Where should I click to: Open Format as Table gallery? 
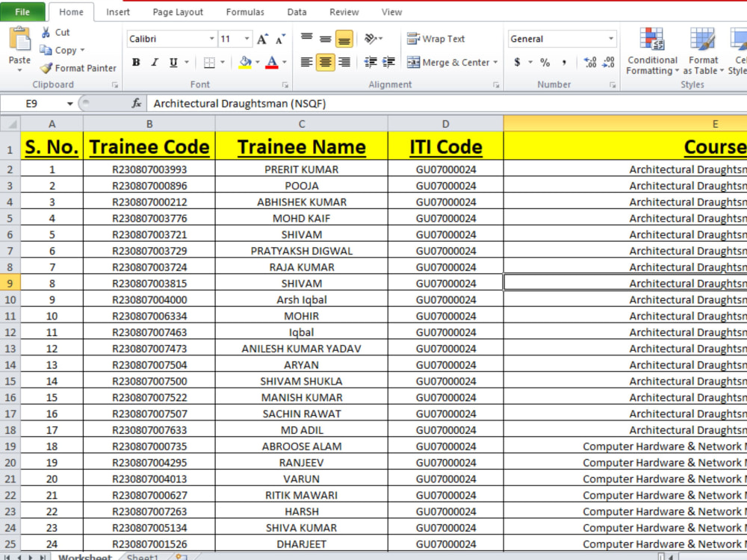(703, 51)
